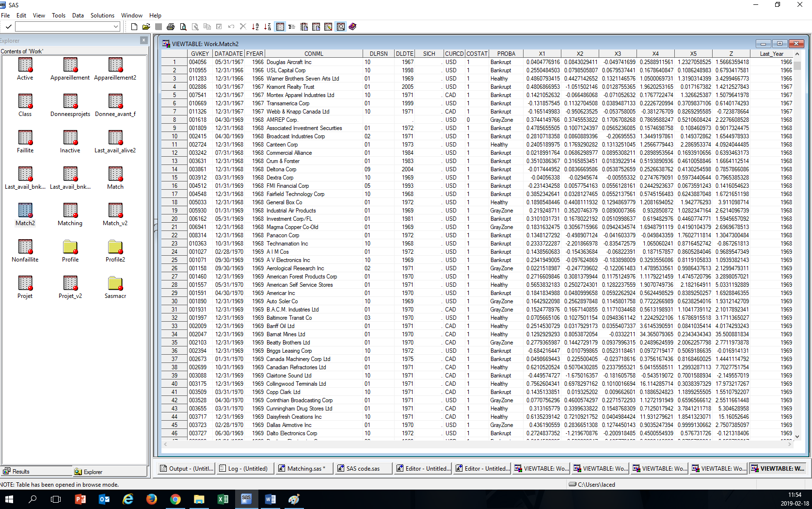The height and width of the screenshot is (509, 812).
Task: Open the Solutions menu
Action: pyautogui.click(x=102, y=15)
